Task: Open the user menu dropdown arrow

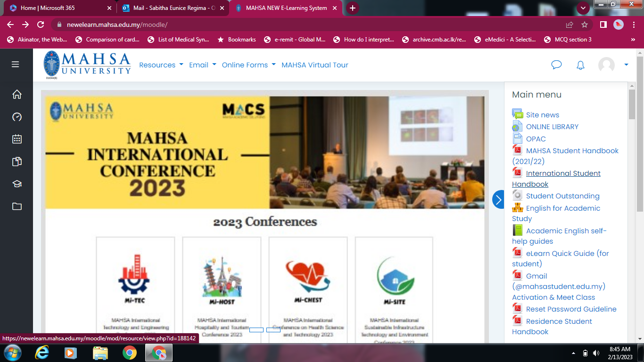Action: click(x=626, y=65)
